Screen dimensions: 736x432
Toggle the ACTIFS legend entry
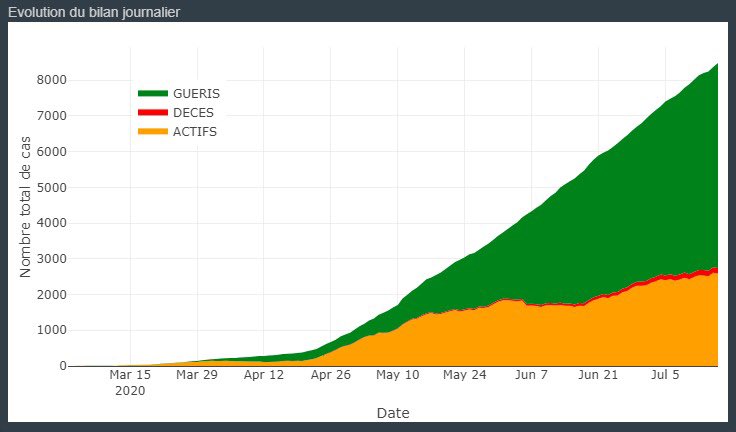click(177, 132)
